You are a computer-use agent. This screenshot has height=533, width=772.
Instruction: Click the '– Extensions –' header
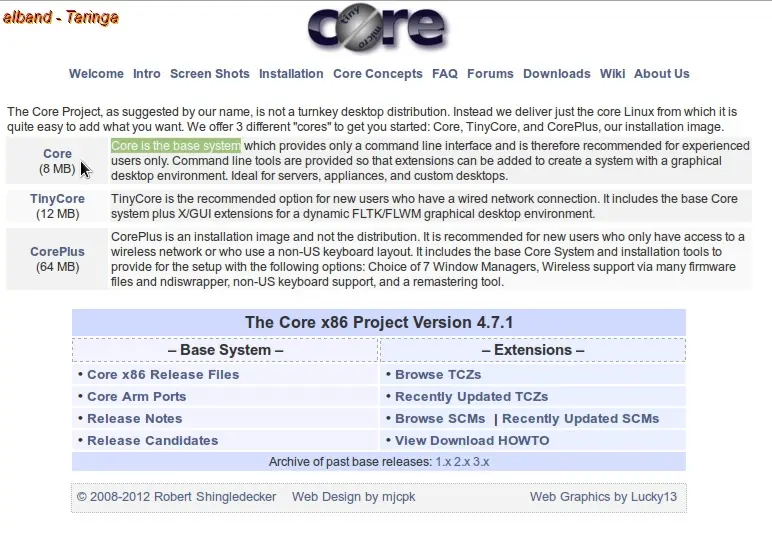tap(533, 350)
